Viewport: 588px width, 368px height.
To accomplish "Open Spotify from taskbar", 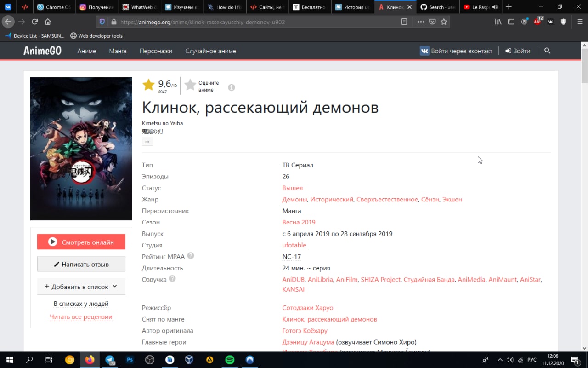I will point(230,360).
